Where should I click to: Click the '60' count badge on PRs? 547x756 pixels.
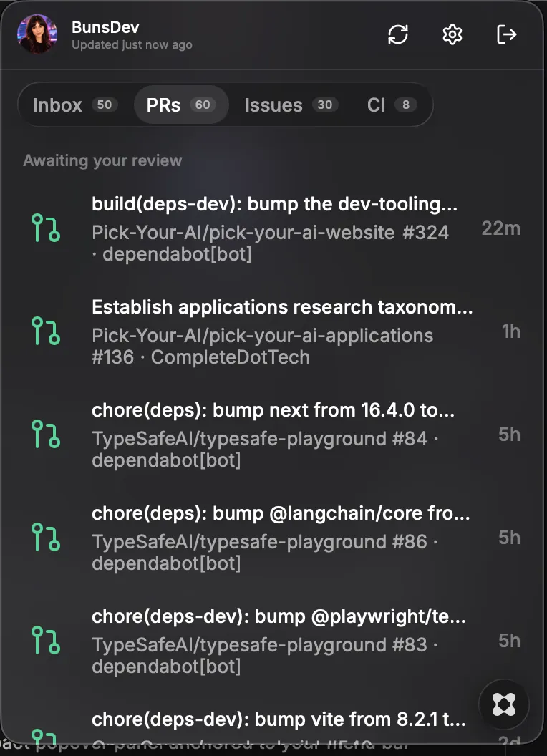coord(203,105)
